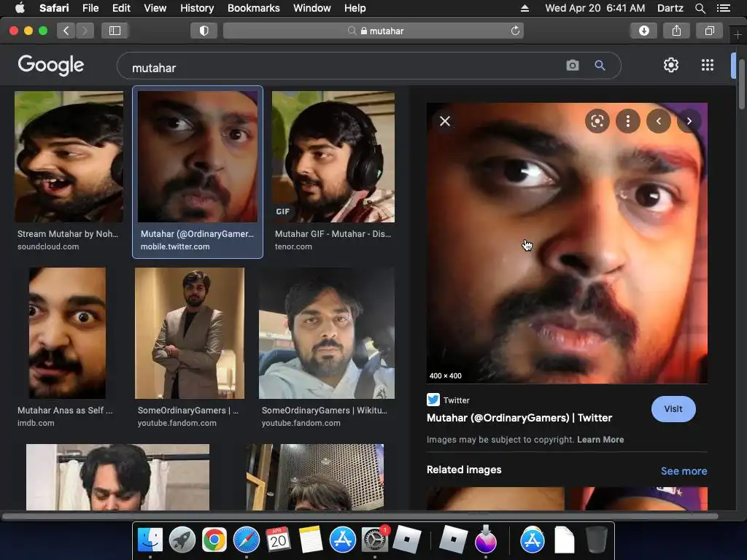Open Launchpad rocket in the Dock

coord(182,540)
